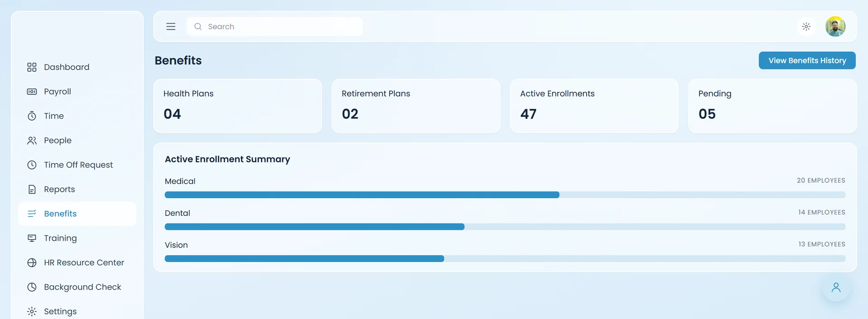This screenshot has width=868, height=319.
Task: Open People via its users icon
Action: pyautogui.click(x=32, y=141)
